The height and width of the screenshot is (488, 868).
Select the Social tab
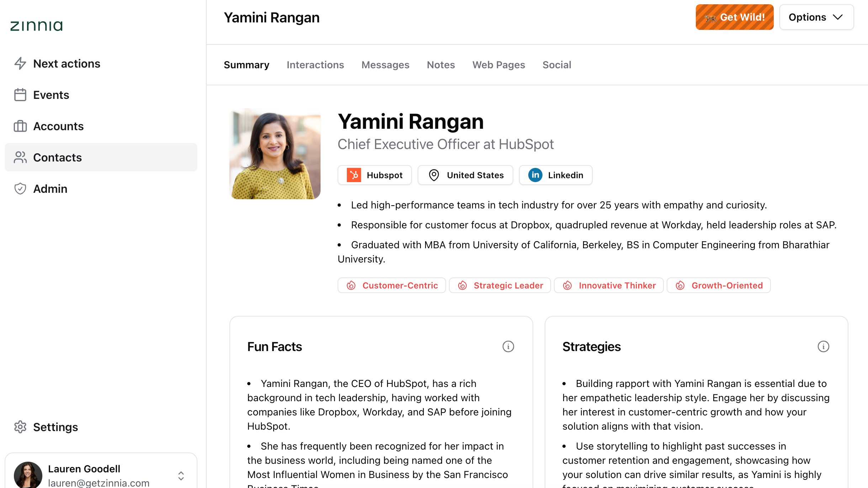[556, 65]
